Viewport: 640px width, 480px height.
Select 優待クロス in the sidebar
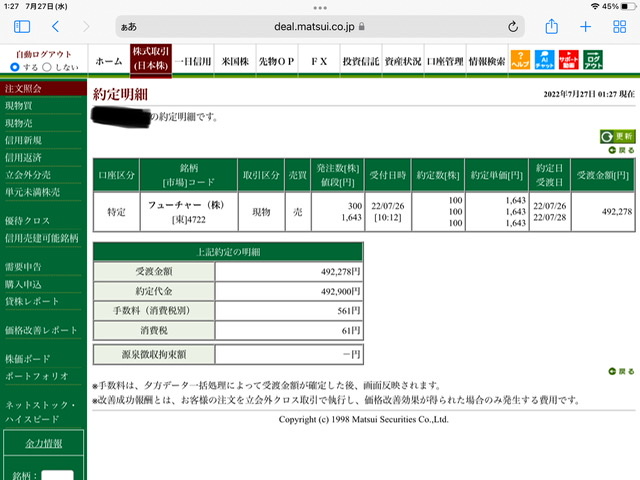[27, 221]
